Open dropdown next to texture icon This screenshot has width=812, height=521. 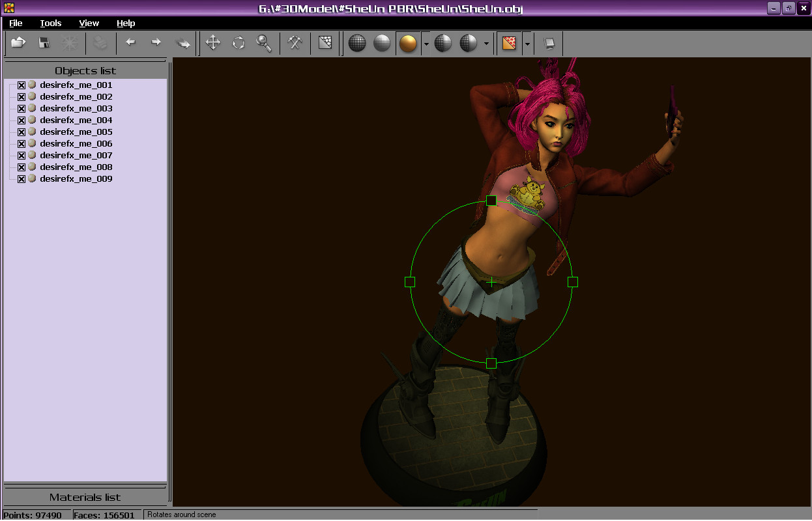[527, 44]
